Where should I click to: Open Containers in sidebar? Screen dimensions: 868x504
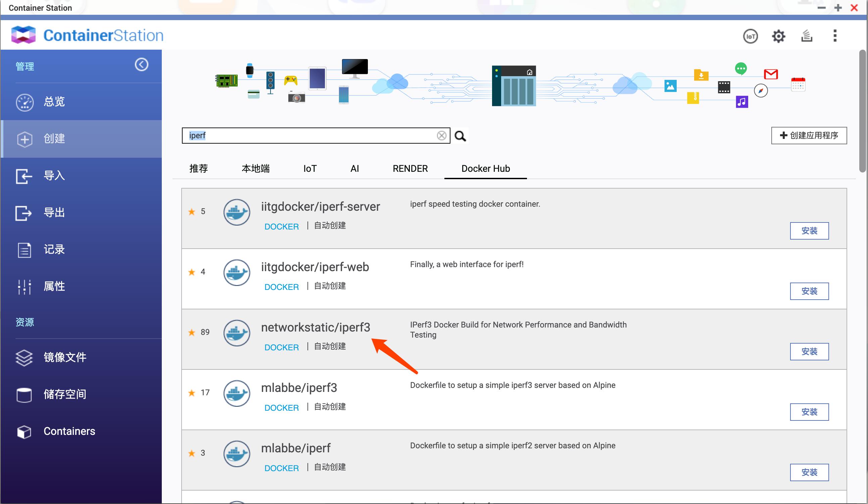tap(69, 431)
